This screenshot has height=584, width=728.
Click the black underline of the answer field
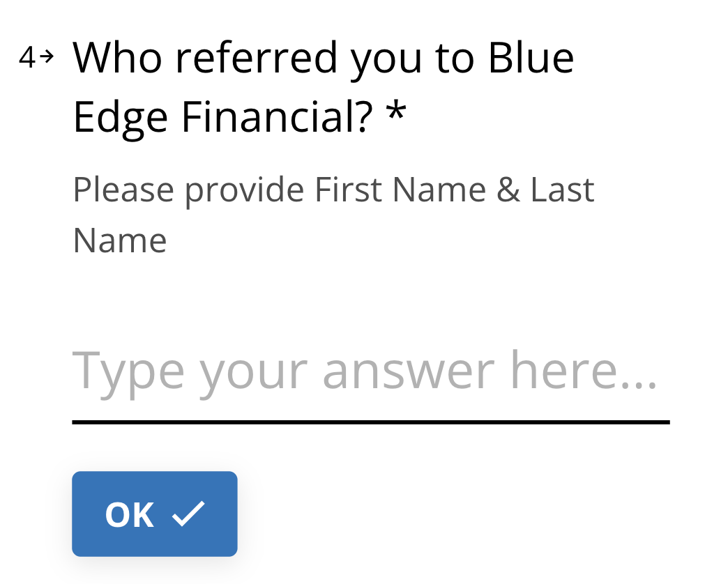[370, 422]
